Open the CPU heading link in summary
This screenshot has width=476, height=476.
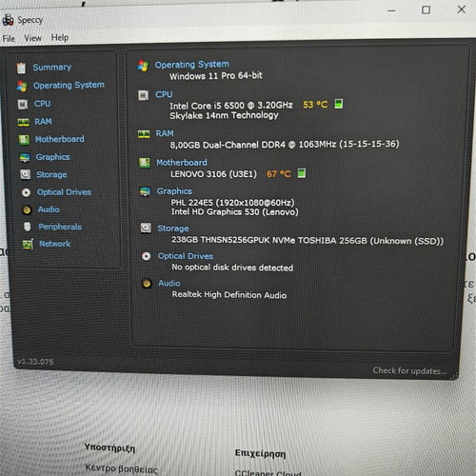click(164, 94)
